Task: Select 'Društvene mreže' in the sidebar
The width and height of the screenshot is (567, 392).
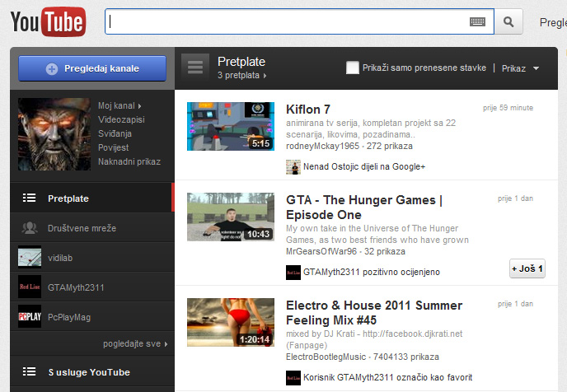Action: (80, 228)
